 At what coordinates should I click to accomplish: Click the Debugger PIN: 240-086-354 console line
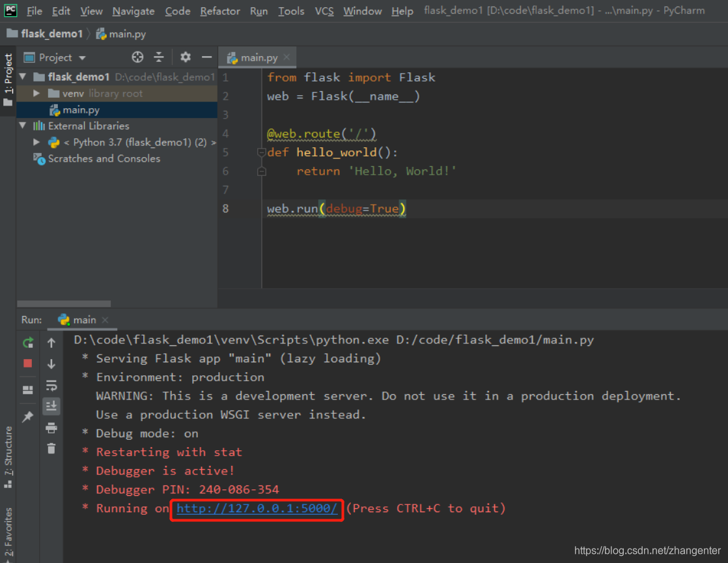[180, 489]
